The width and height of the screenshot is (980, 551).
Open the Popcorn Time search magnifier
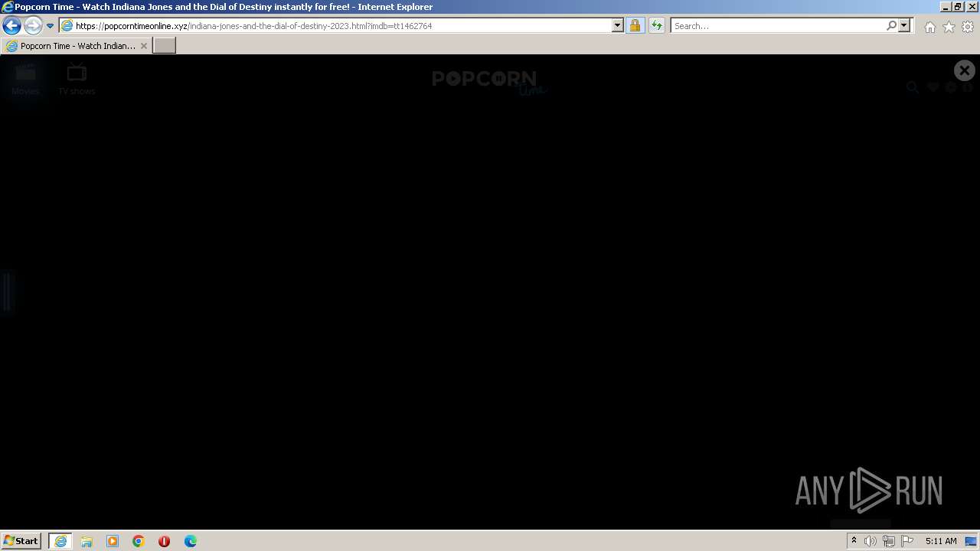(x=913, y=87)
